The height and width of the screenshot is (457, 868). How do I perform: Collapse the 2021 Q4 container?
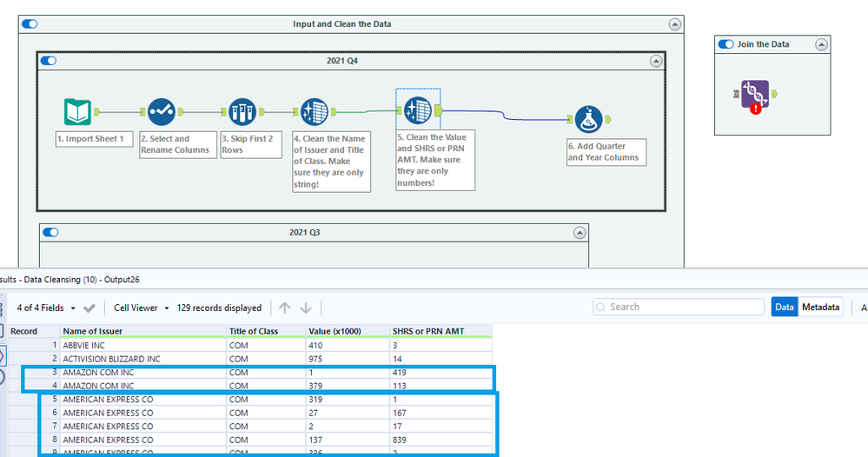click(x=656, y=61)
